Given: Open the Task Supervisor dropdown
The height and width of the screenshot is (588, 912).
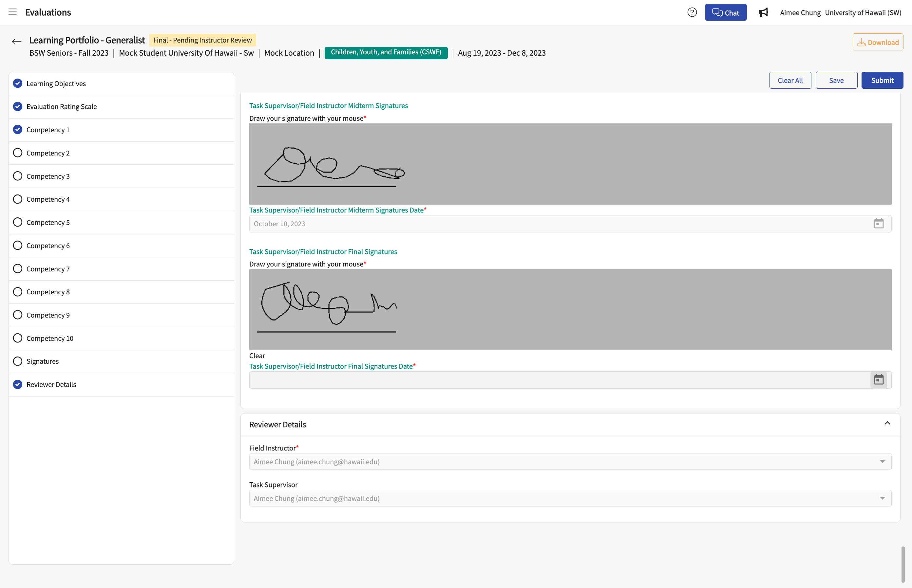Looking at the screenshot, I should 570,498.
